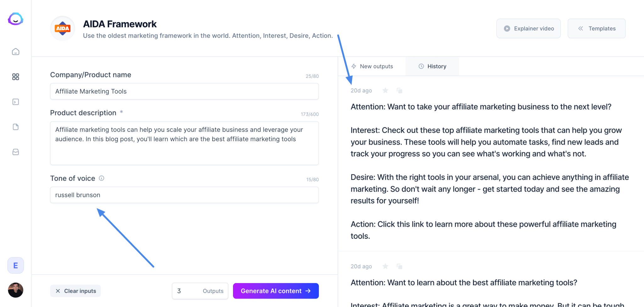
Task: Open the Home sidebar icon
Action: pos(15,52)
